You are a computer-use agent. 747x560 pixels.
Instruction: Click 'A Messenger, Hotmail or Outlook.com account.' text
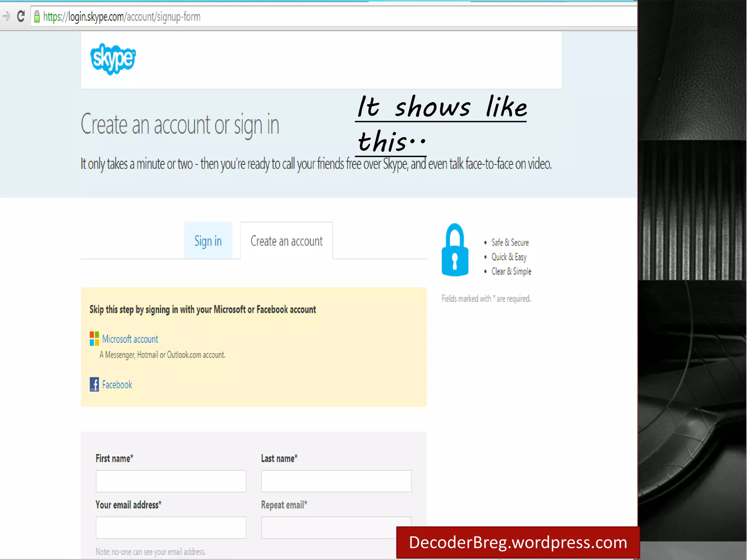click(162, 355)
